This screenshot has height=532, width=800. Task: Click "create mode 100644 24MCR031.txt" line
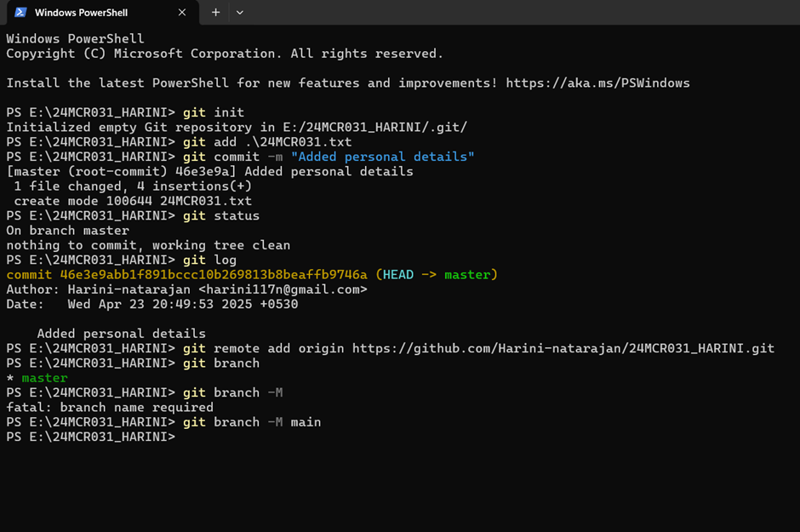click(x=133, y=201)
